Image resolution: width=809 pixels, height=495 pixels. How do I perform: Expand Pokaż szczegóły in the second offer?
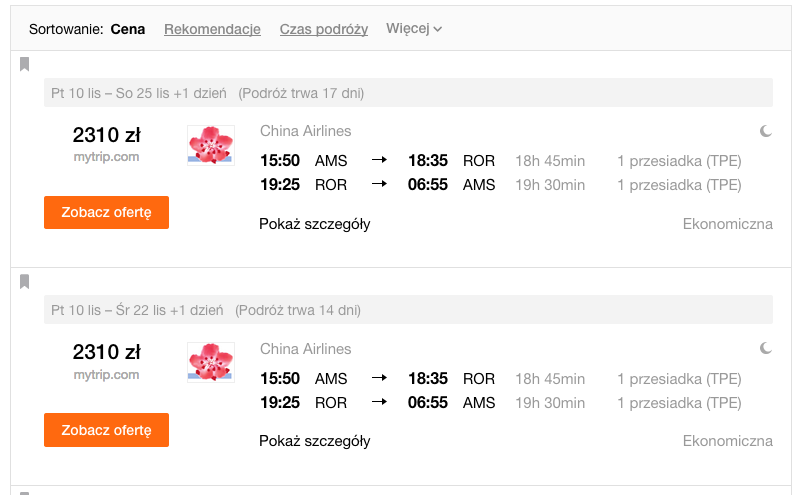[314, 441]
